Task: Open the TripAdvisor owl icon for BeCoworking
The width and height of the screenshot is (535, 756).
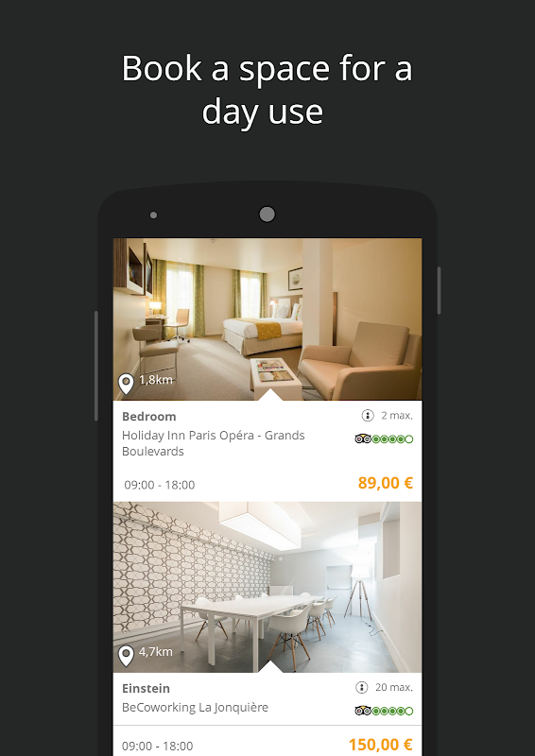Action: (x=363, y=711)
